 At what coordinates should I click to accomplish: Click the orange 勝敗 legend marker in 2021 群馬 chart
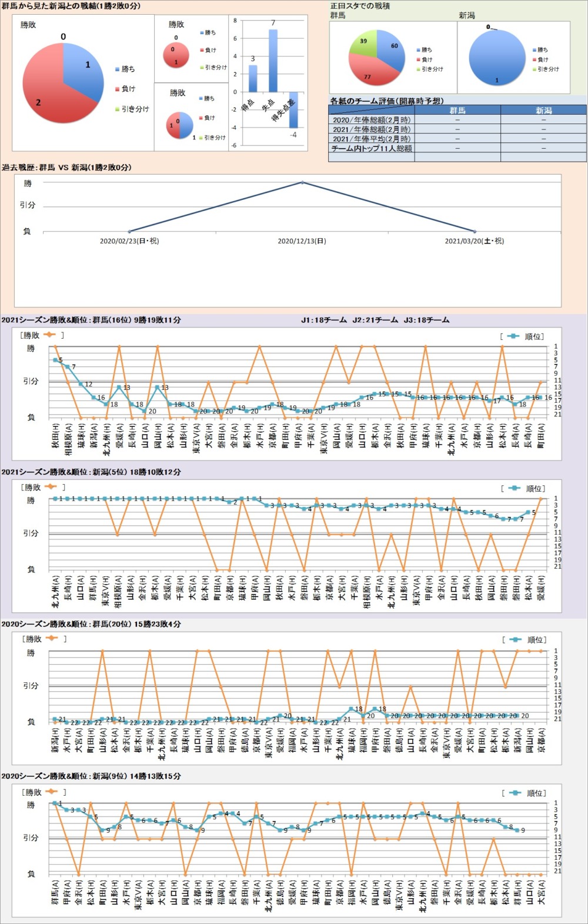tap(51, 335)
